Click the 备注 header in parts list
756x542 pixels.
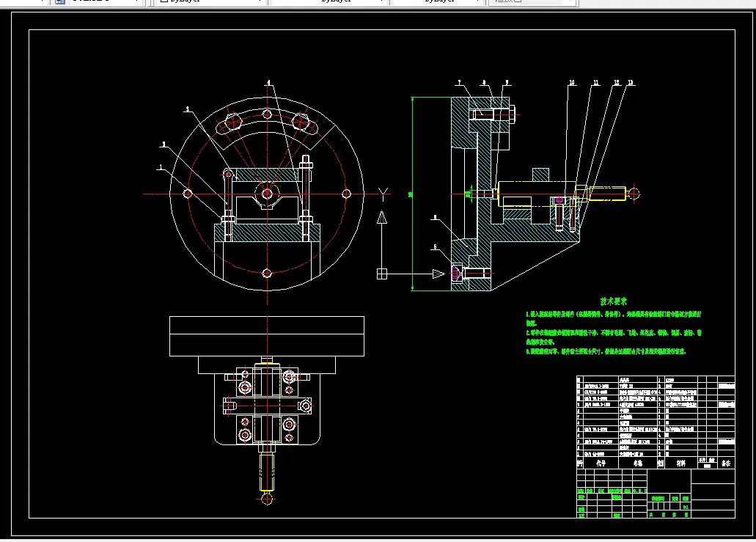(x=726, y=463)
